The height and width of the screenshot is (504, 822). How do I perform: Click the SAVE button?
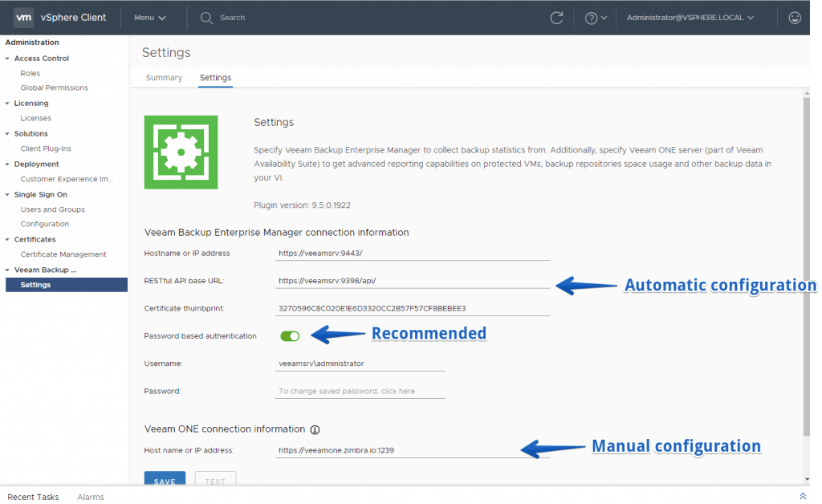pos(165,479)
